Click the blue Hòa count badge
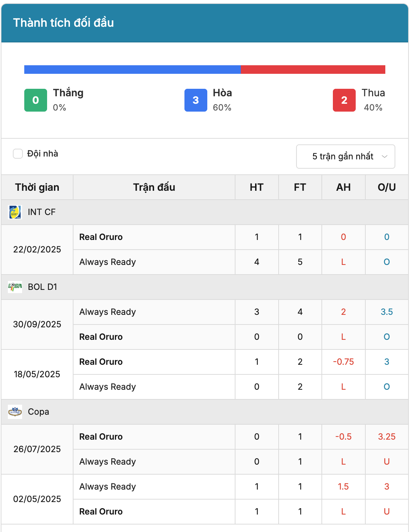 coord(196,100)
